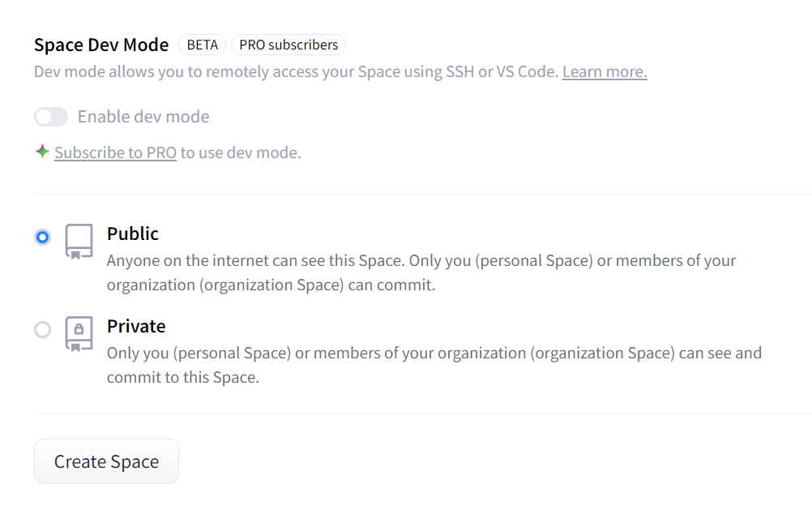Click the Private locked book icon

79,333
